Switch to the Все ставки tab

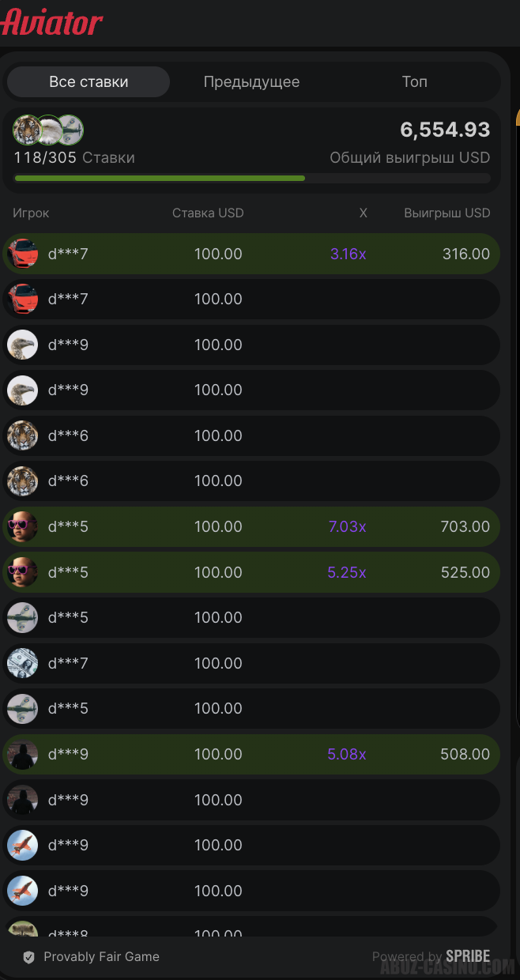pos(89,81)
